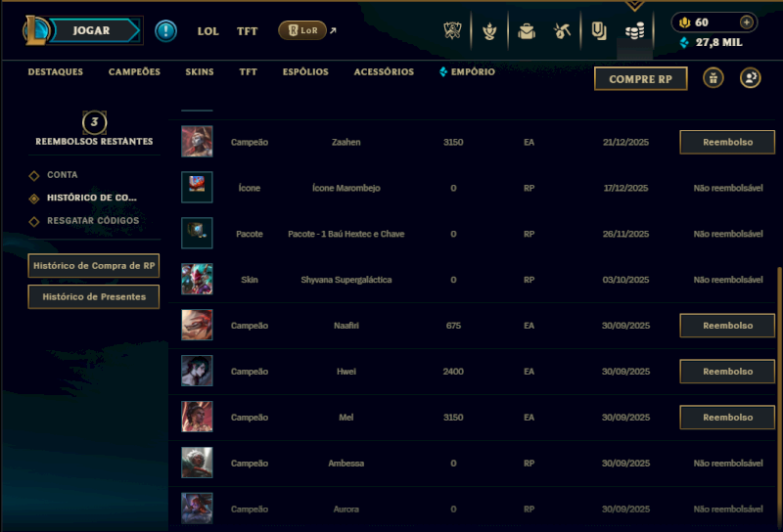
Task: Switch to the TFT game tab
Action: (247, 31)
